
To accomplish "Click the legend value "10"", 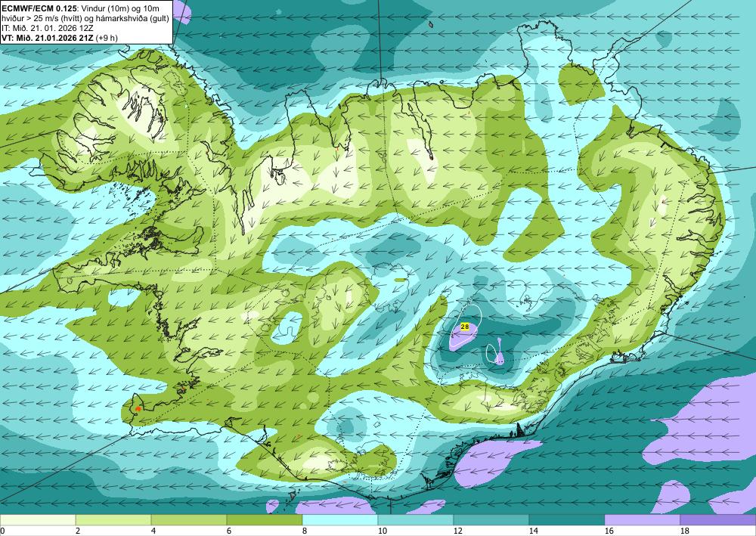I will 383,531.
